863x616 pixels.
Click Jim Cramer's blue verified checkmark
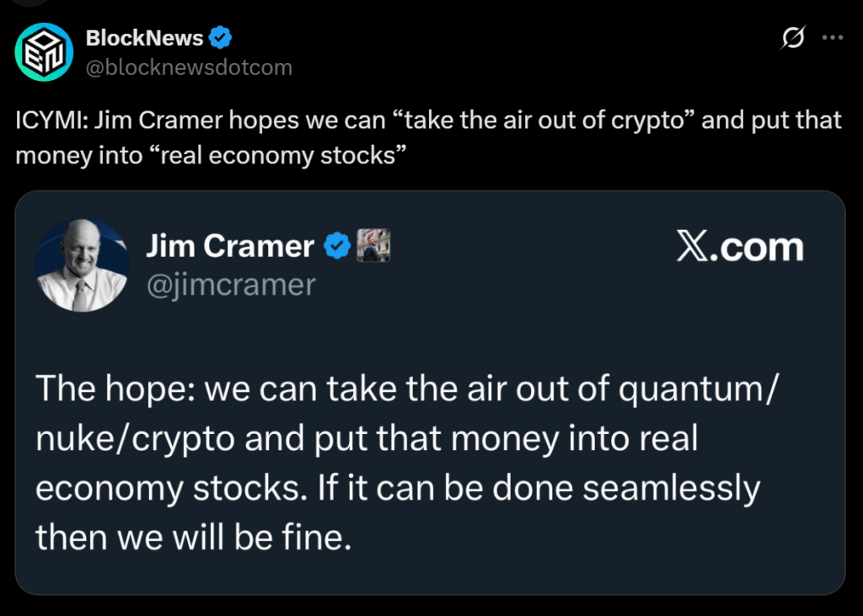(338, 246)
